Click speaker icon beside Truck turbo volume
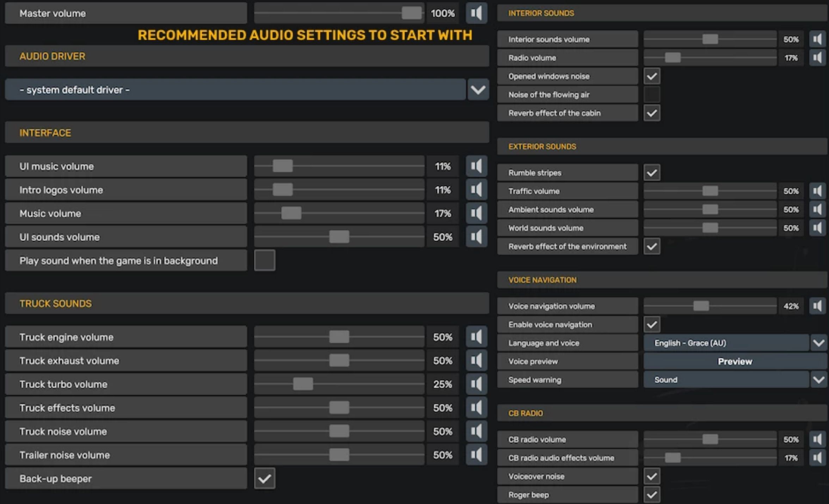829x504 pixels. (x=476, y=384)
